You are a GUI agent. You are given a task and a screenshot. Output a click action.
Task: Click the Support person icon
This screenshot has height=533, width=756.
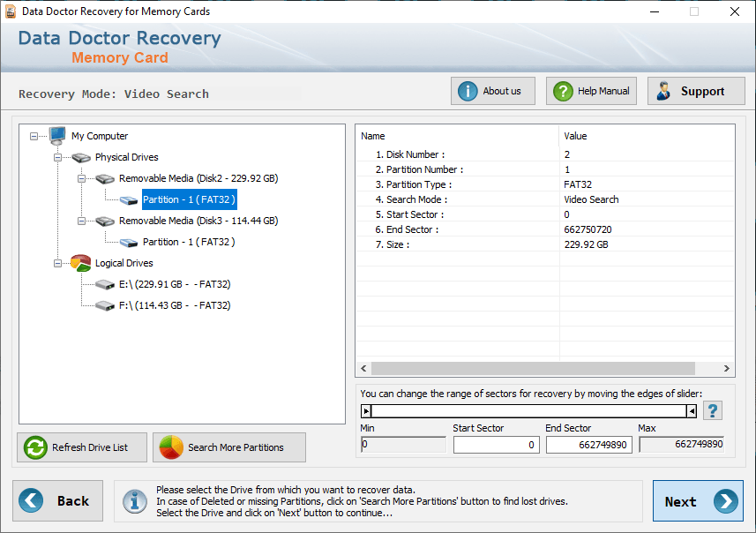click(x=663, y=91)
